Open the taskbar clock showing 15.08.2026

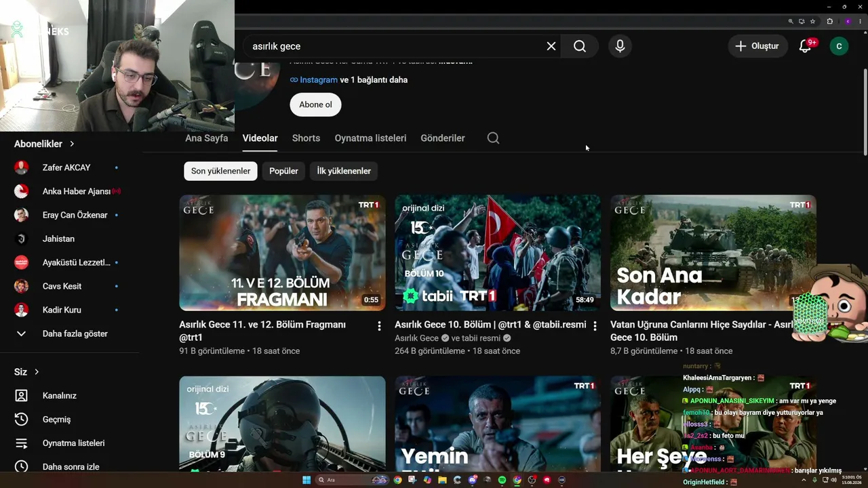851,480
